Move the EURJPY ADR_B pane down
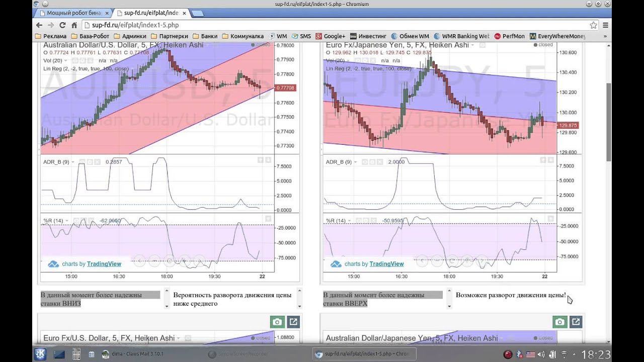 coord(551,160)
